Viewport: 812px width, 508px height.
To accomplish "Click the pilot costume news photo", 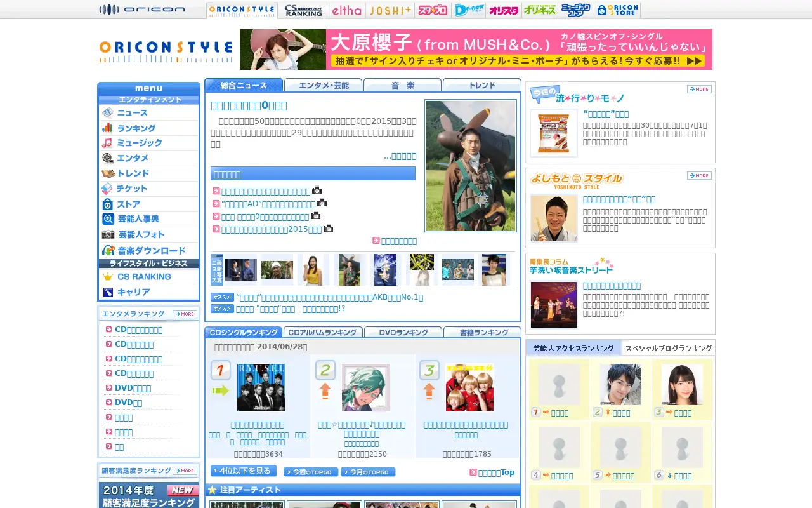I will tap(471, 166).
